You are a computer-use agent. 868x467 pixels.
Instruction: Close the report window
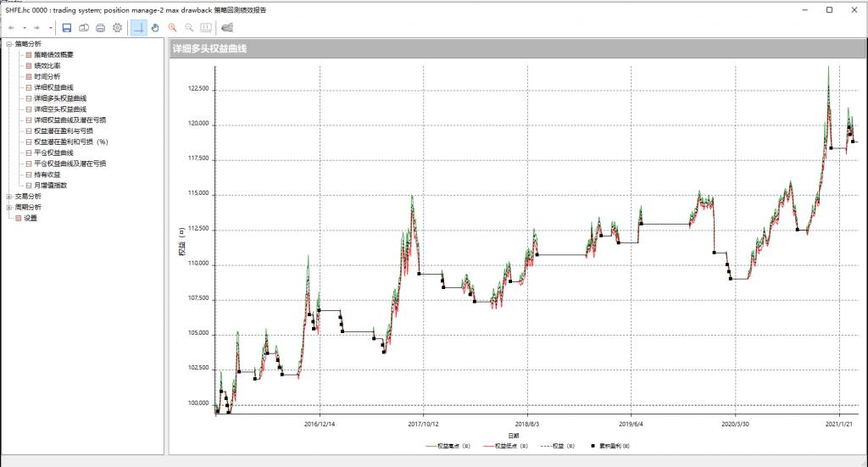854,10
